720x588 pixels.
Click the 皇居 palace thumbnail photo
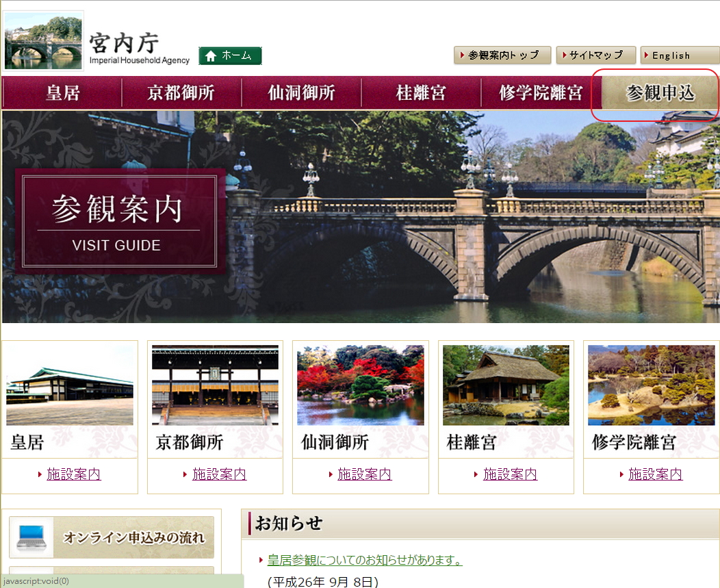70,385
